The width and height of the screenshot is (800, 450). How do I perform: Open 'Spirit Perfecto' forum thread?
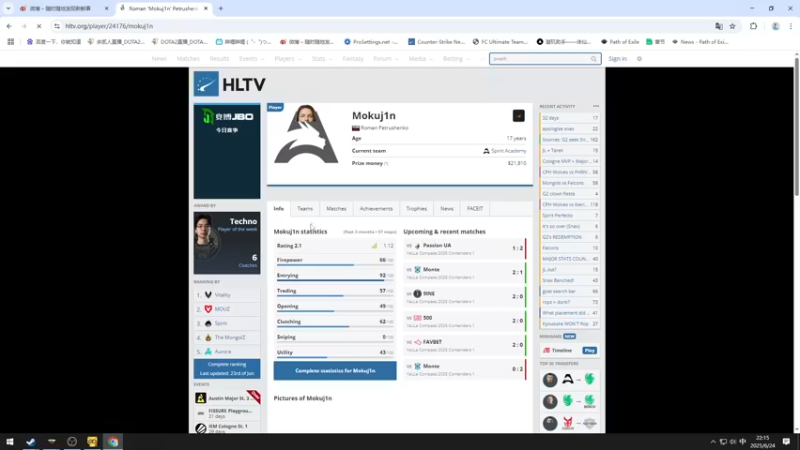(x=569, y=215)
